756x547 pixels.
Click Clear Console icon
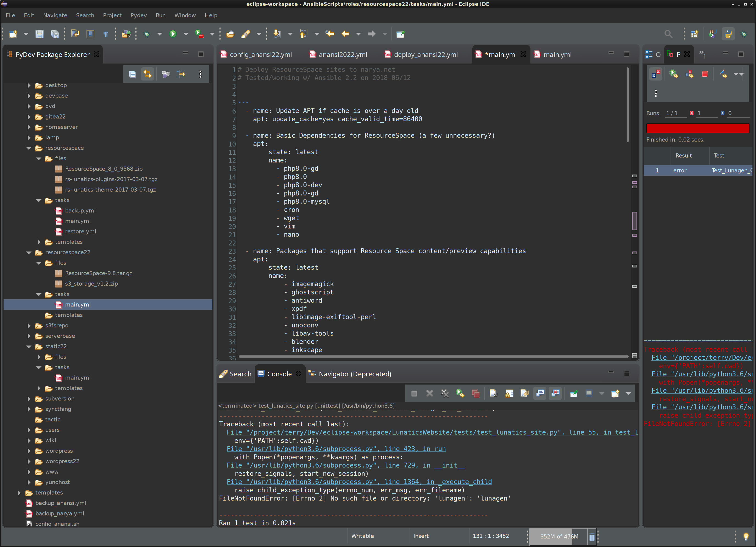point(493,393)
